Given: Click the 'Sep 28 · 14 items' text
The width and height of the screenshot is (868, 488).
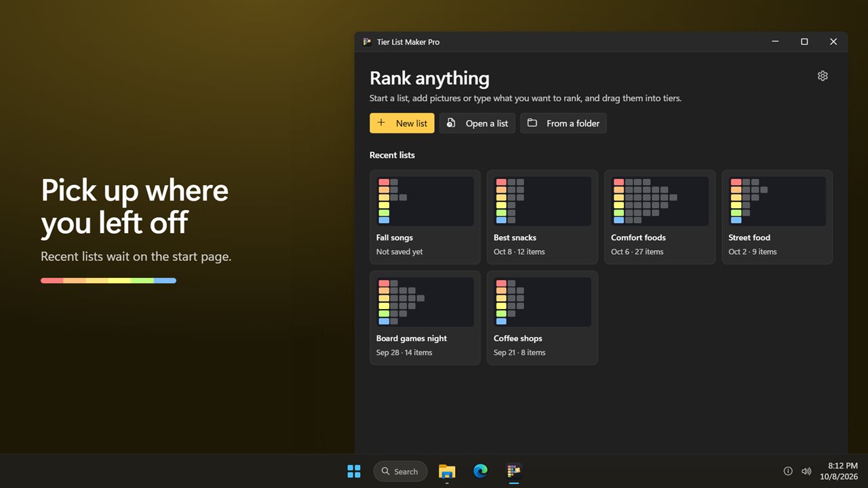Looking at the screenshot, I should tap(404, 353).
